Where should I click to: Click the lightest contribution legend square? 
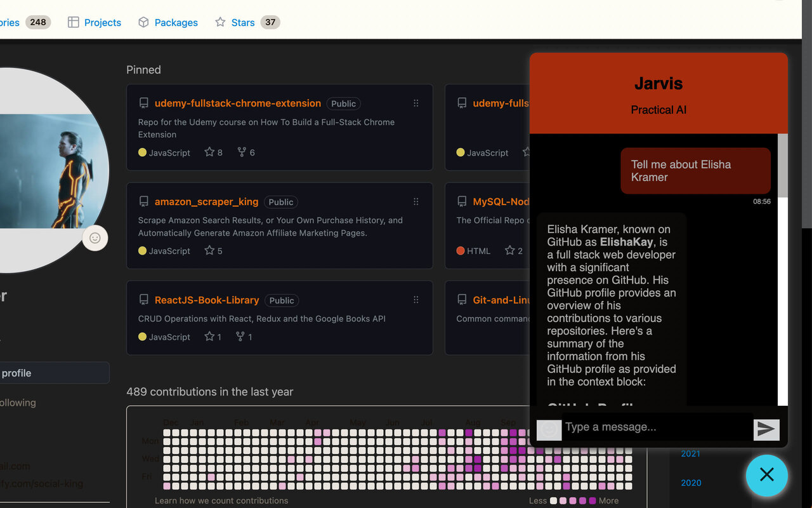(553, 500)
